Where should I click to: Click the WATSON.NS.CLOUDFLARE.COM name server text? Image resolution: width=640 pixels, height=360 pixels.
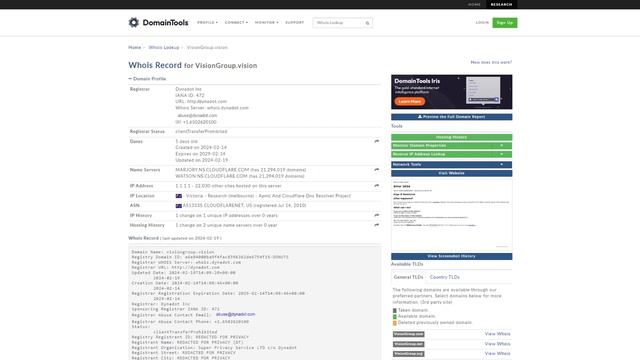(x=211, y=176)
